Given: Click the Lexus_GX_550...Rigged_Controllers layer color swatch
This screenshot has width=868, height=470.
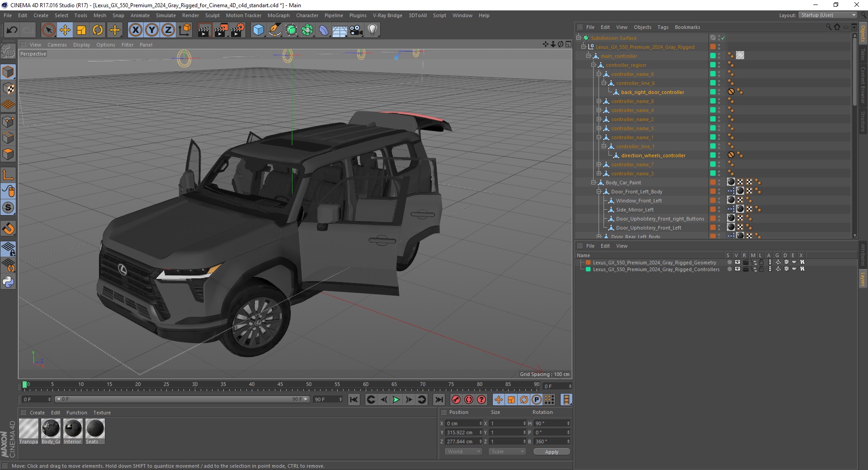Looking at the screenshot, I should point(588,269).
